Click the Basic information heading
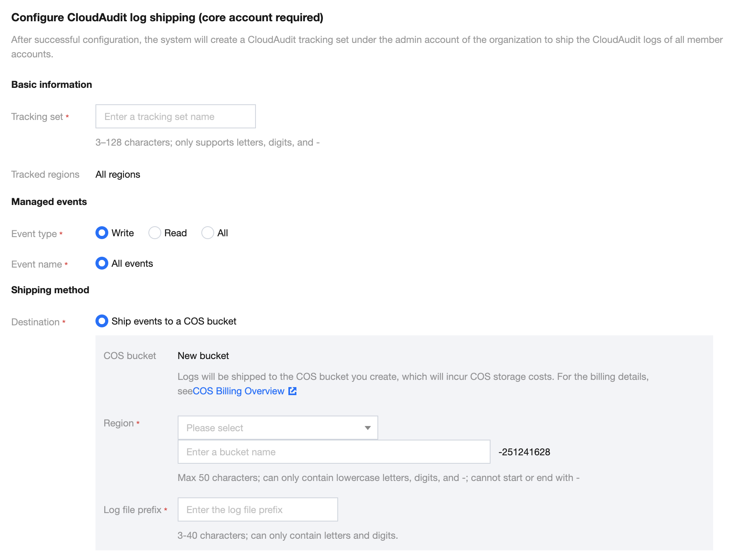 [52, 85]
